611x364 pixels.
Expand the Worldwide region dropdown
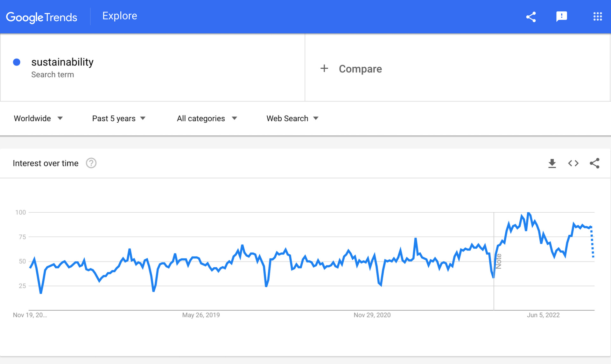pos(38,119)
